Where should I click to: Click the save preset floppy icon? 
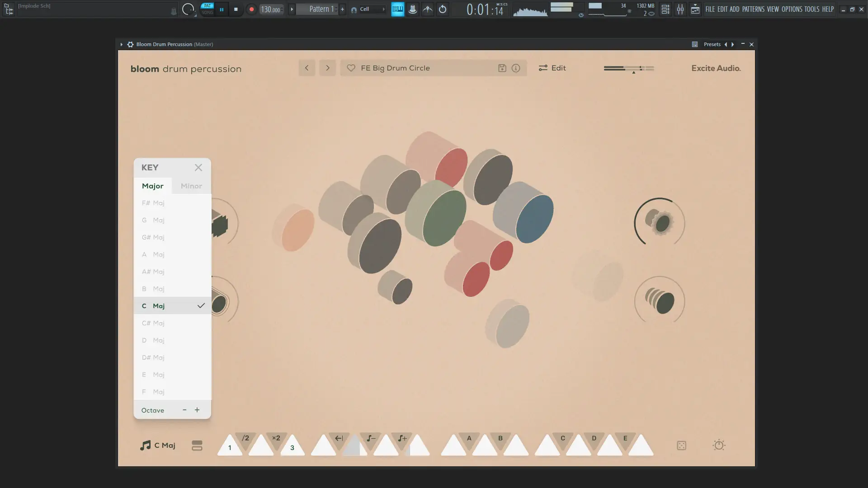pyautogui.click(x=502, y=68)
